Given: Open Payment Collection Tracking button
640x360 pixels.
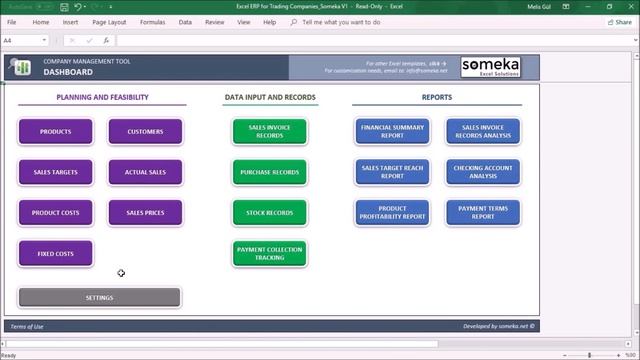Looking at the screenshot, I should [x=269, y=253].
